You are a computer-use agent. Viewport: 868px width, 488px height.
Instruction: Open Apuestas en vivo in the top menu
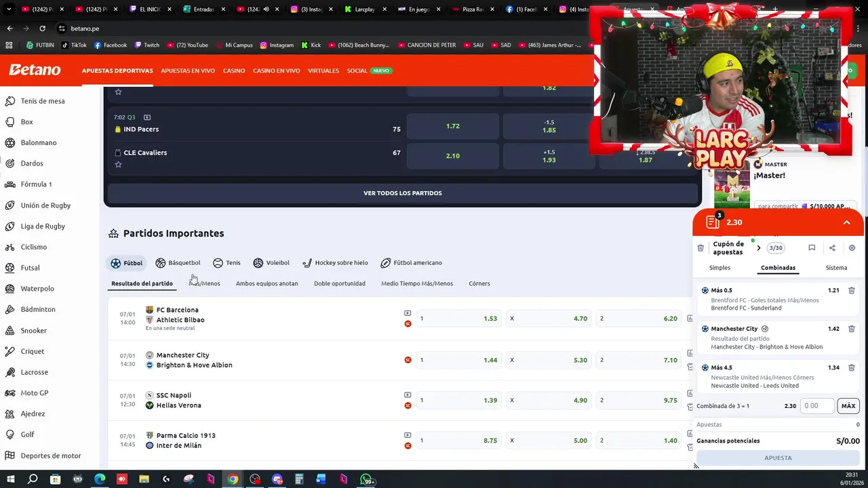point(188,70)
